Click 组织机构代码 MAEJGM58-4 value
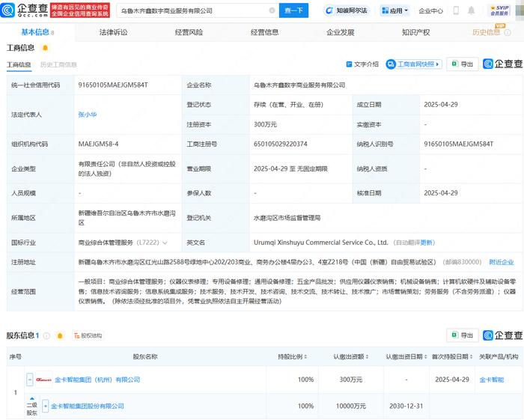 coord(98,144)
